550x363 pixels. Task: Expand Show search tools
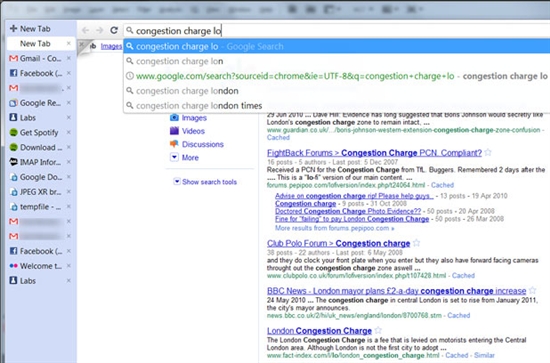click(205, 182)
